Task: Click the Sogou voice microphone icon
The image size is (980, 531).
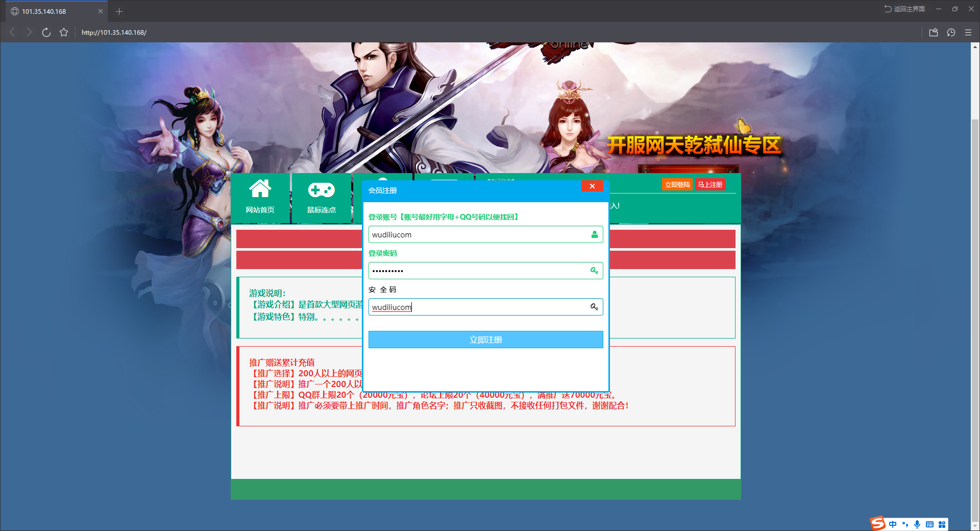Action: pos(917,524)
